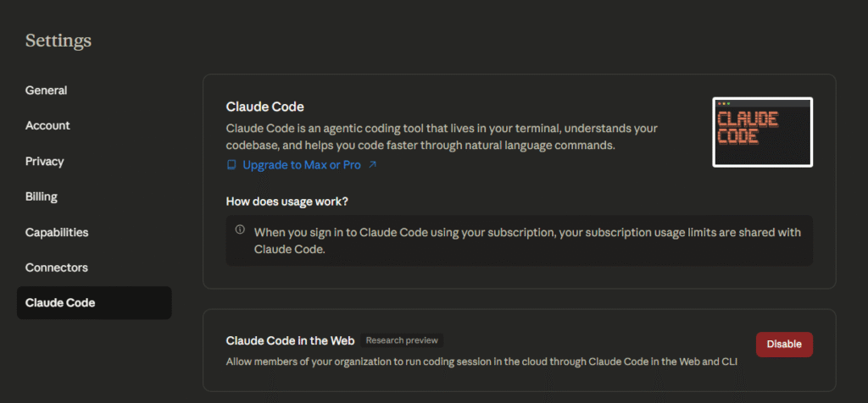Select Privacy in the sidebar
The height and width of the screenshot is (403, 868).
coord(45,161)
